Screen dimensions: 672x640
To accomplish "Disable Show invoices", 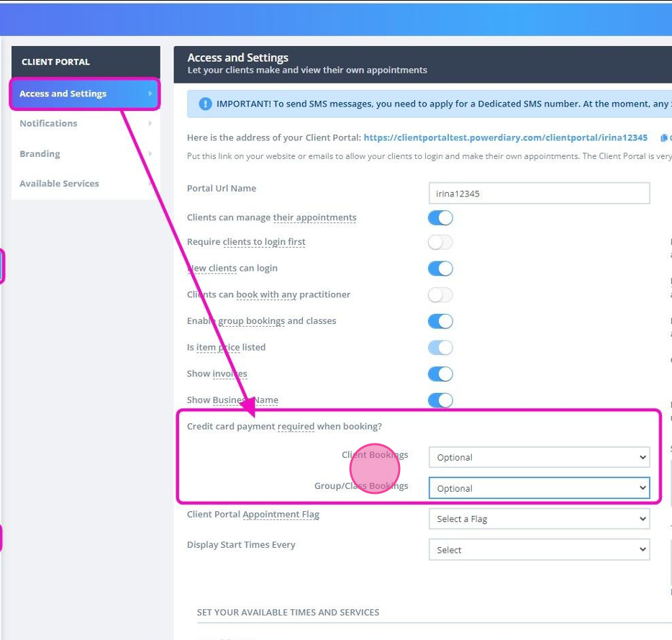I will click(x=440, y=374).
